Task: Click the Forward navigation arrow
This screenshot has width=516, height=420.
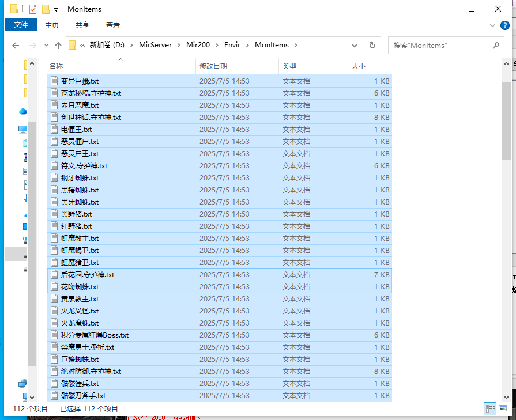Action: (x=33, y=46)
